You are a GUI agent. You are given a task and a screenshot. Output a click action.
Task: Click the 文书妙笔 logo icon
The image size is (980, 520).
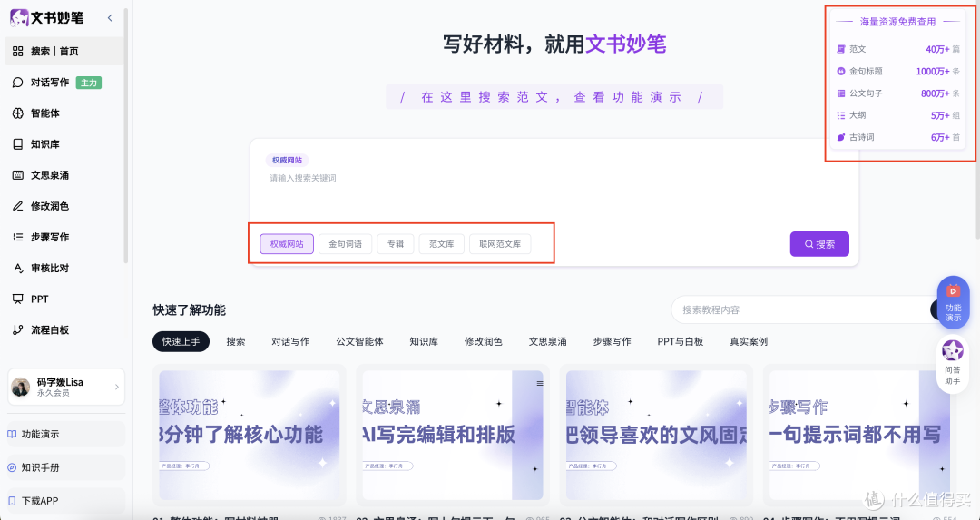(19, 17)
